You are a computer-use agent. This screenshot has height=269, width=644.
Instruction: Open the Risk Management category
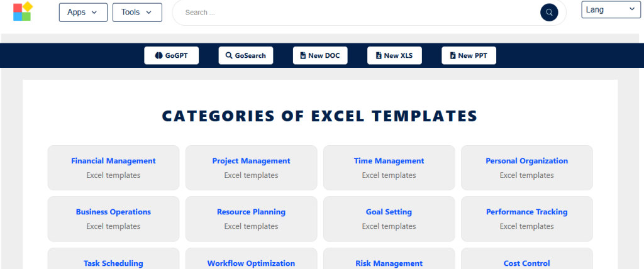pyautogui.click(x=389, y=259)
